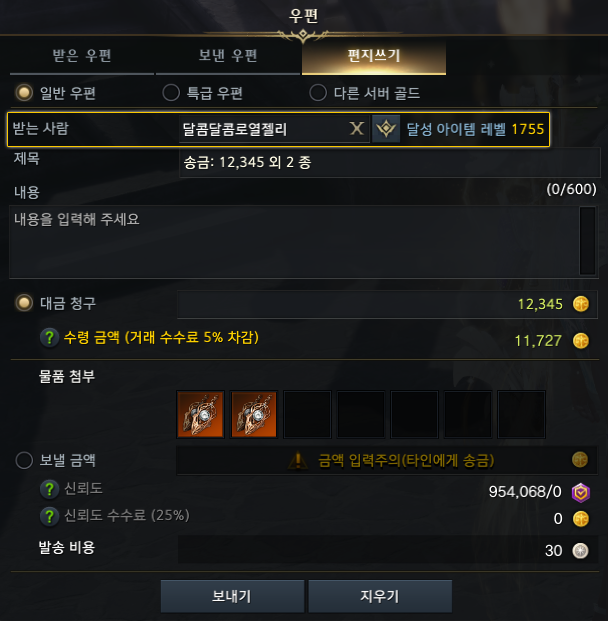Click gold coin icon in 대금 청구 field

581,304
